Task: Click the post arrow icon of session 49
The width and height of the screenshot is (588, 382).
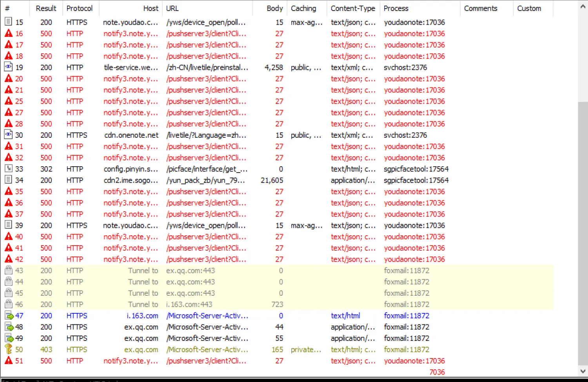Action: 9,338
